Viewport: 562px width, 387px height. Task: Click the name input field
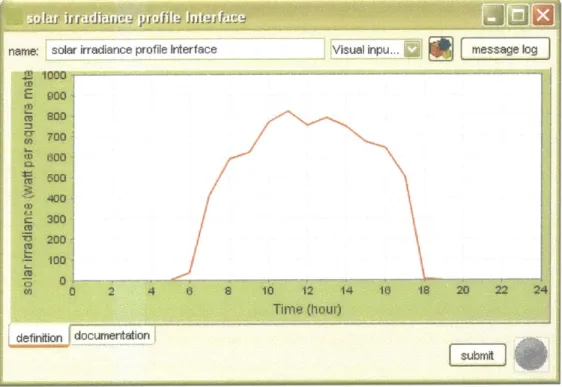tap(185, 49)
